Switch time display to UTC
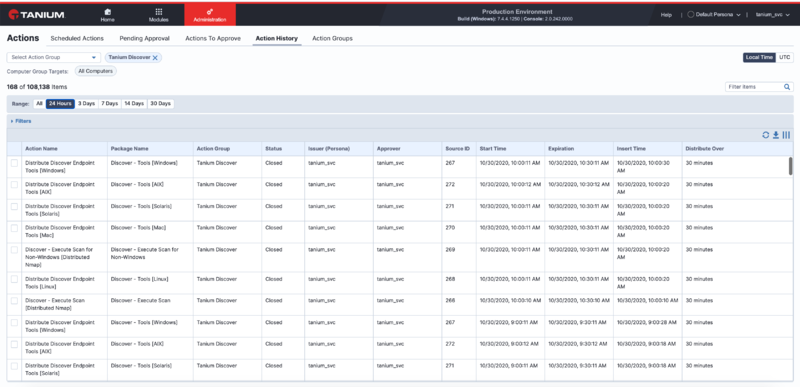 pyautogui.click(x=784, y=58)
